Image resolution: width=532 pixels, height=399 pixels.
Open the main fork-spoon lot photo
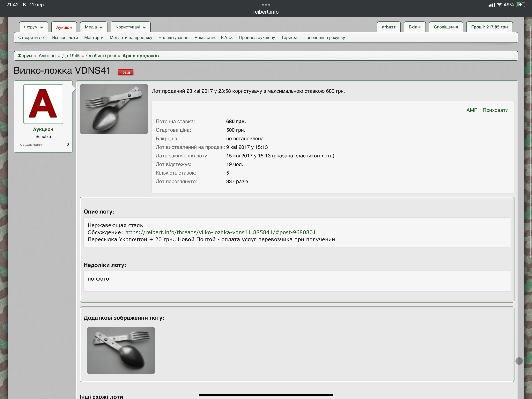(114, 109)
